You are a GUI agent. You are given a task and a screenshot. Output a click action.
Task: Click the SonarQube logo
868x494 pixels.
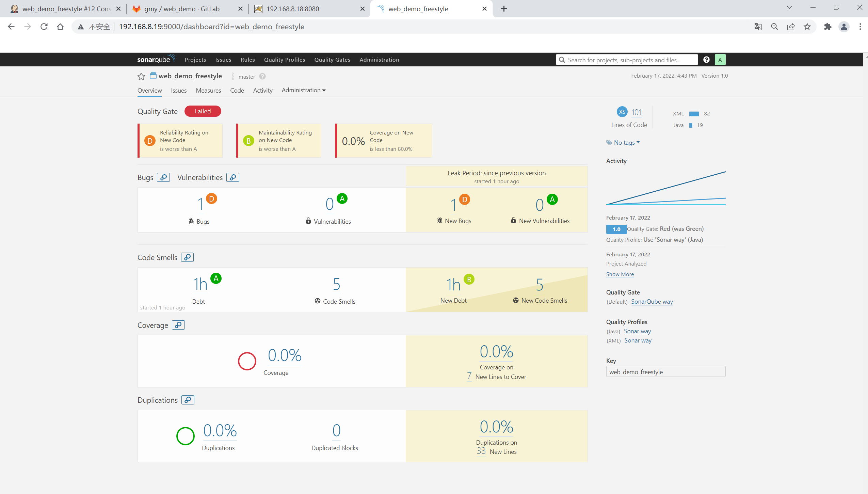[x=156, y=59]
